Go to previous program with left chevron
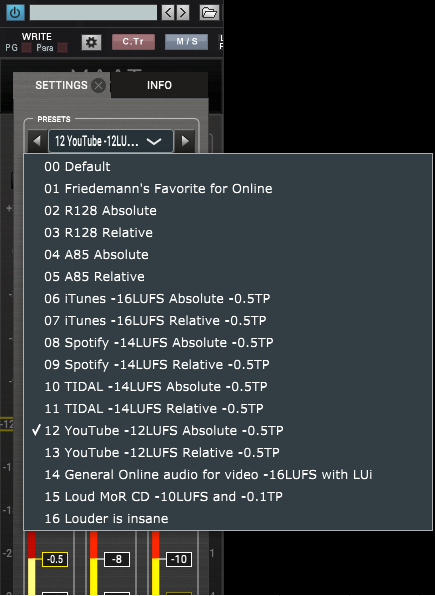435x596 pixels. click(x=168, y=13)
